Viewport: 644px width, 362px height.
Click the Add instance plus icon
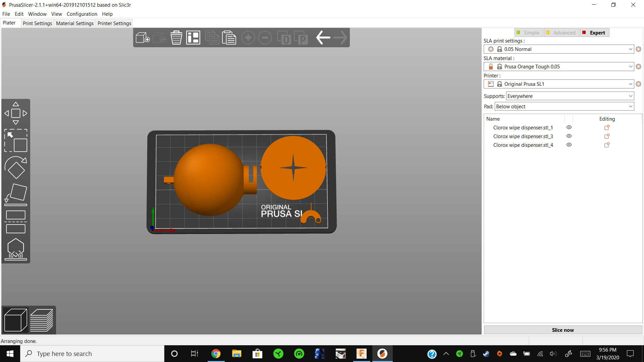tap(248, 38)
